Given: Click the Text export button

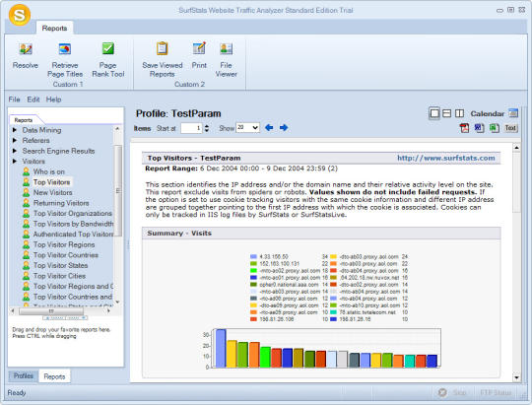Looking at the screenshot, I should pyautogui.click(x=510, y=128).
